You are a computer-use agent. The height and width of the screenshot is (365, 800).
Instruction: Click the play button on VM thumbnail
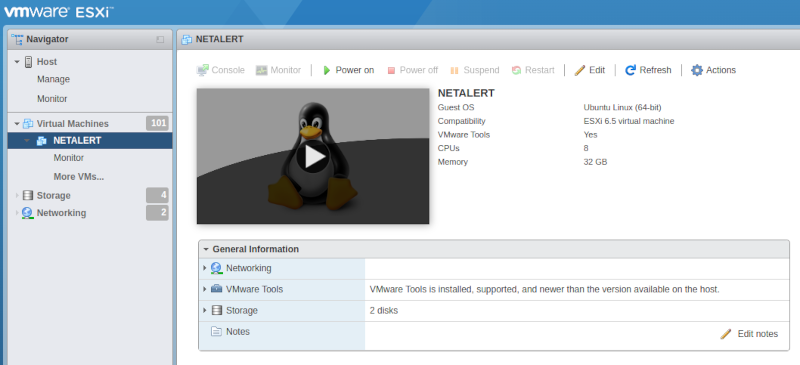tap(313, 157)
